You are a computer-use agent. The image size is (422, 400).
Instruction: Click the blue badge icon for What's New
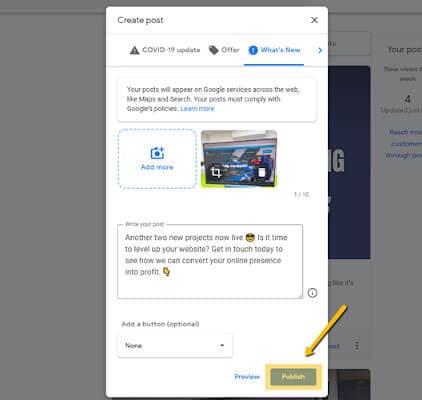click(253, 50)
